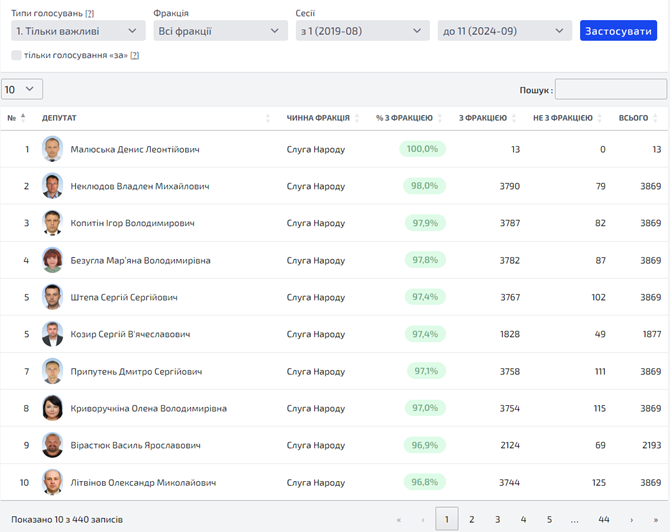Click the 100,0% badge for Малюська
The height and width of the screenshot is (532, 670).
pyautogui.click(x=422, y=149)
